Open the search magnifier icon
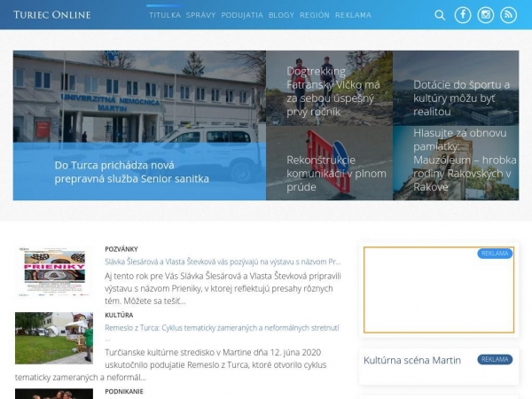 [x=440, y=15]
